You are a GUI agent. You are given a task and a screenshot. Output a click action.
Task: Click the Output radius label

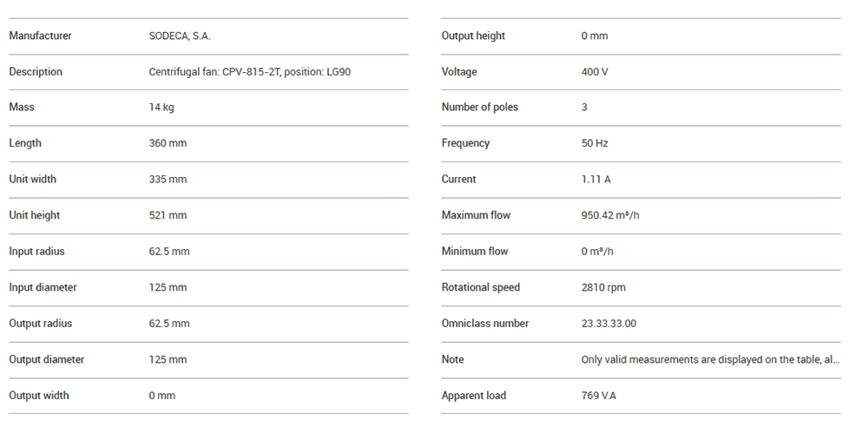40,324
